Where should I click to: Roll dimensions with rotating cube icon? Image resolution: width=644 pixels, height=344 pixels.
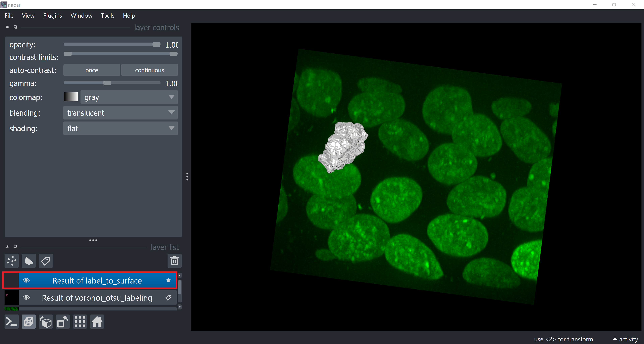46,322
